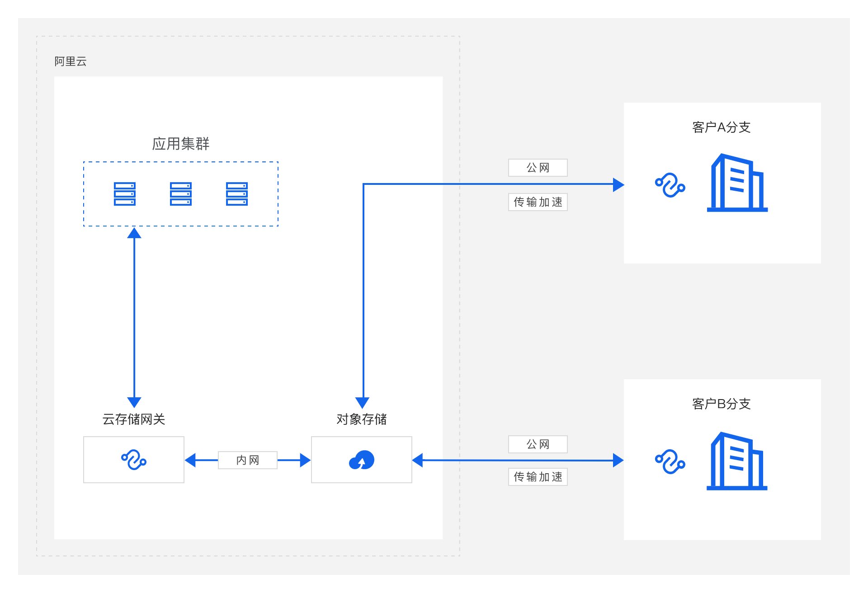Click the 阿里云 region label
The image size is (868, 593).
coord(71,61)
